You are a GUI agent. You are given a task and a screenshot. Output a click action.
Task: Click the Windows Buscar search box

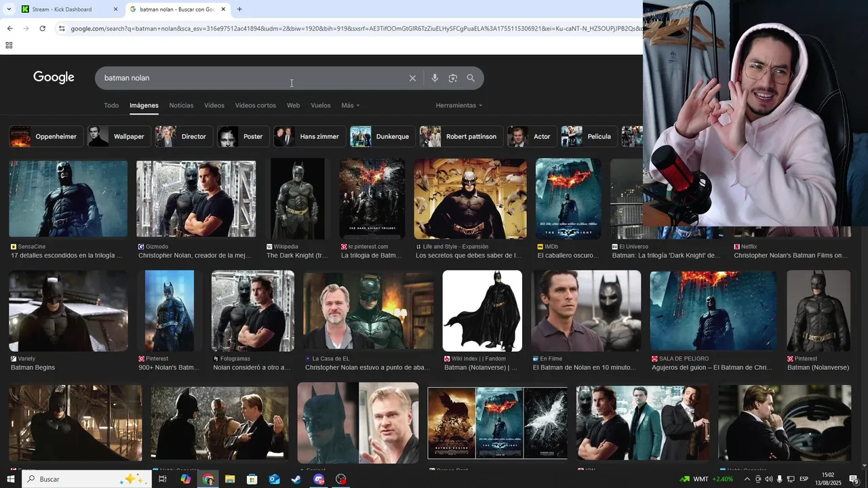coord(87,479)
